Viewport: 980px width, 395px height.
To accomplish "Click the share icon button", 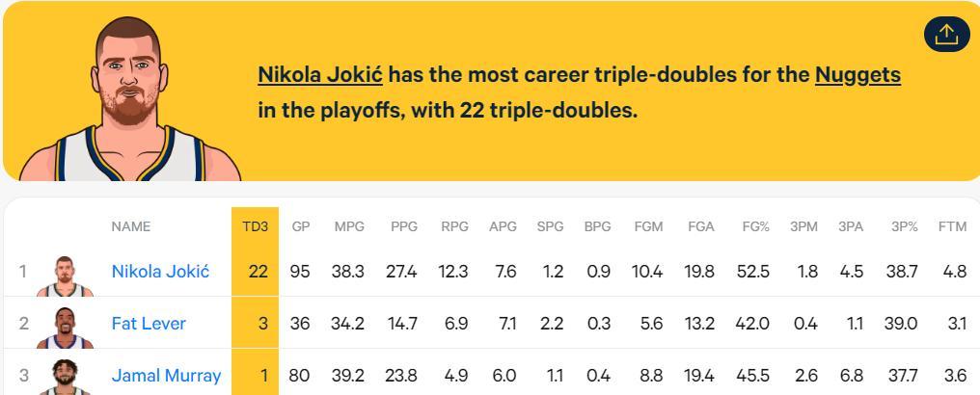I will 946,34.
